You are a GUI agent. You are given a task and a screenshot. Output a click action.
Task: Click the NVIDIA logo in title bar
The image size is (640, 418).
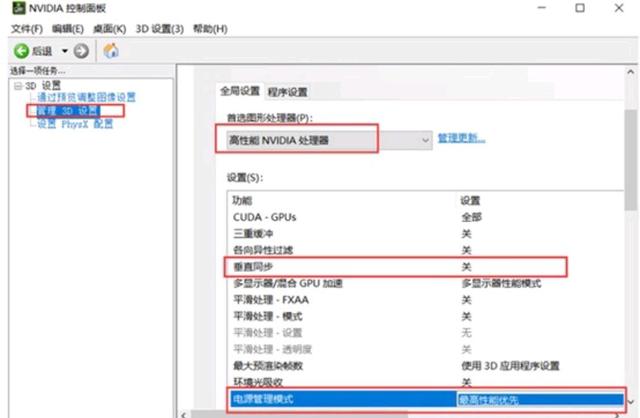tap(19, 8)
